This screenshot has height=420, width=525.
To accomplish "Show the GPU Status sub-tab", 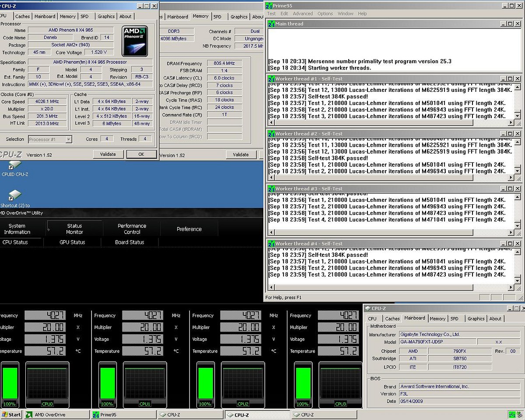I will point(72,242).
